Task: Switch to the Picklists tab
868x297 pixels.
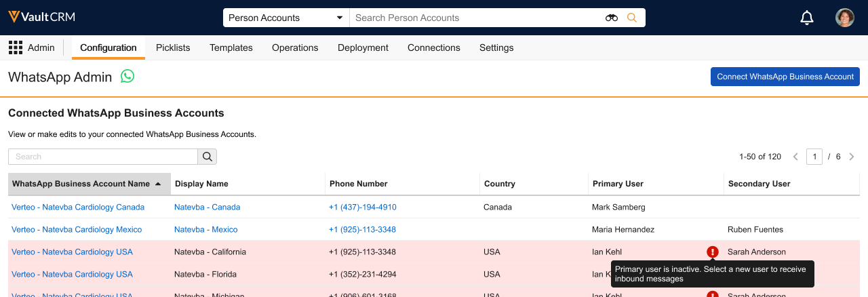Action: point(173,47)
